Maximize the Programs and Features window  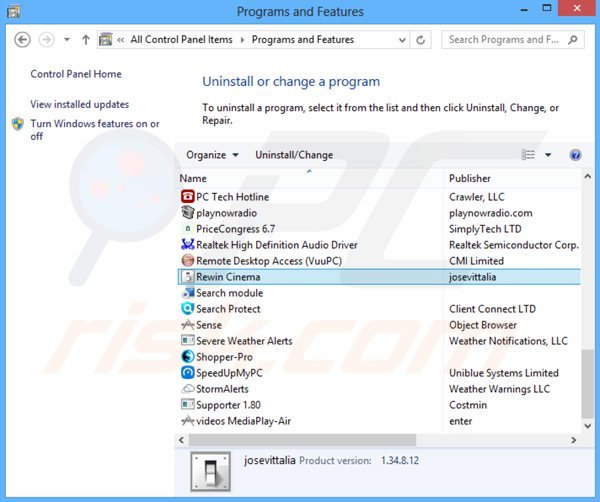click(x=547, y=8)
